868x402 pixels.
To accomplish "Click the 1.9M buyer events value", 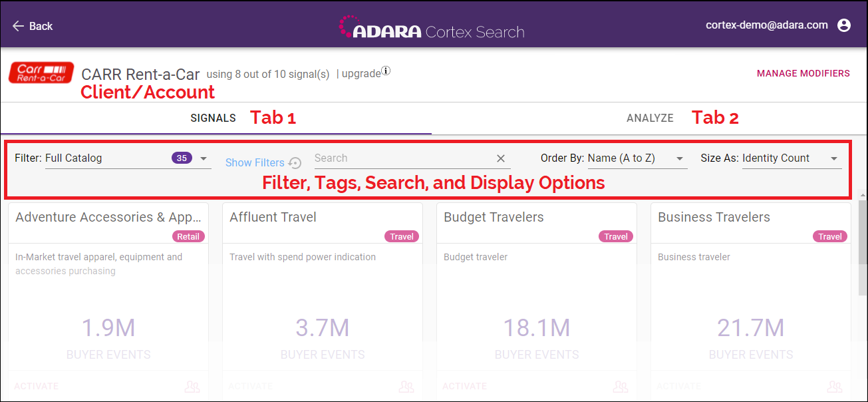I will click(x=108, y=328).
